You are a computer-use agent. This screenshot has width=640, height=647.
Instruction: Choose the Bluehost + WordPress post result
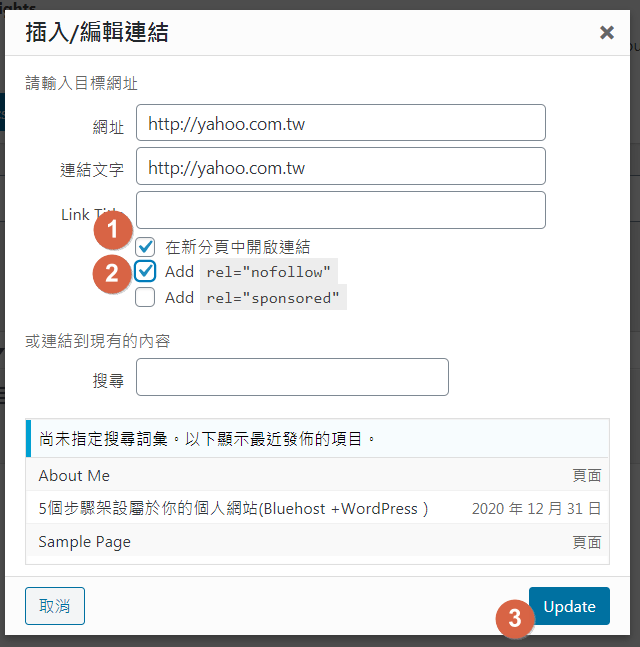coord(233,508)
